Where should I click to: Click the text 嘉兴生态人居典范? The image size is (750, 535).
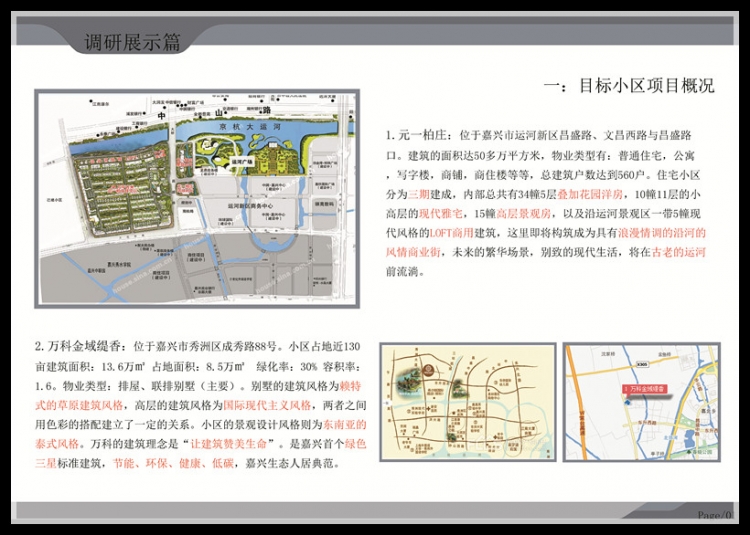click(x=289, y=464)
